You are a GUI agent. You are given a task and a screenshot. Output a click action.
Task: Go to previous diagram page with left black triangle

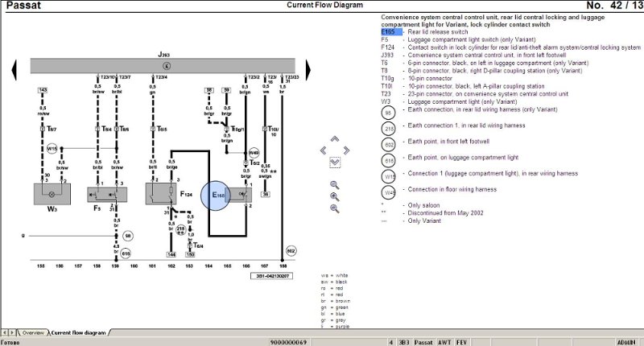click(x=14, y=69)
